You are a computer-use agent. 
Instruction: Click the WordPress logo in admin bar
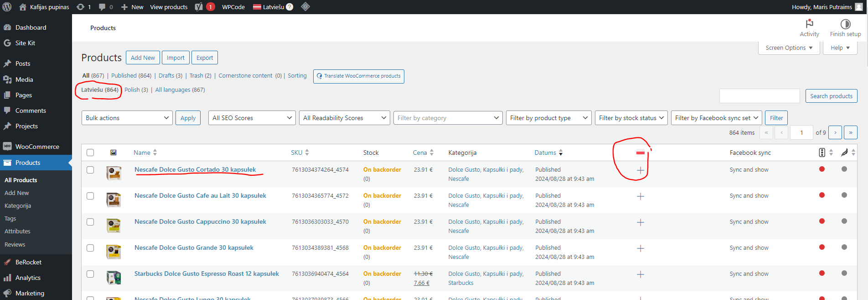7,7
